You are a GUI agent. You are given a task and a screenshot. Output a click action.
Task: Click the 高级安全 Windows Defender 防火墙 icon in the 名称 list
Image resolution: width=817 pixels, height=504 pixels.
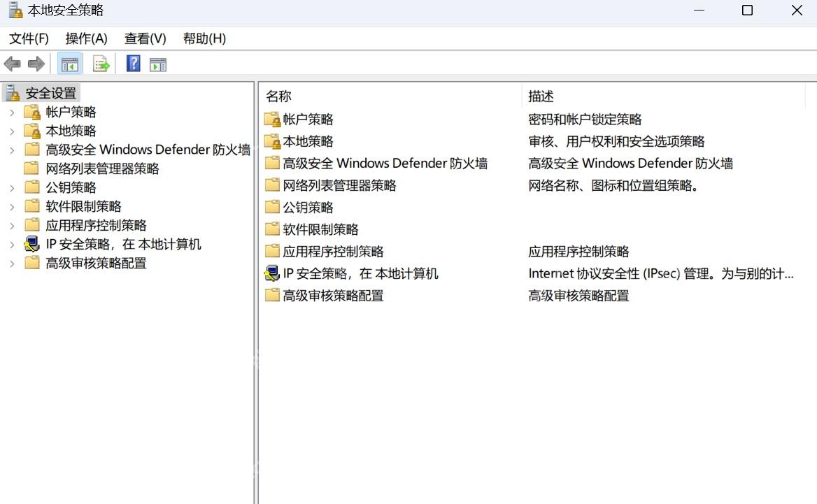272,163
